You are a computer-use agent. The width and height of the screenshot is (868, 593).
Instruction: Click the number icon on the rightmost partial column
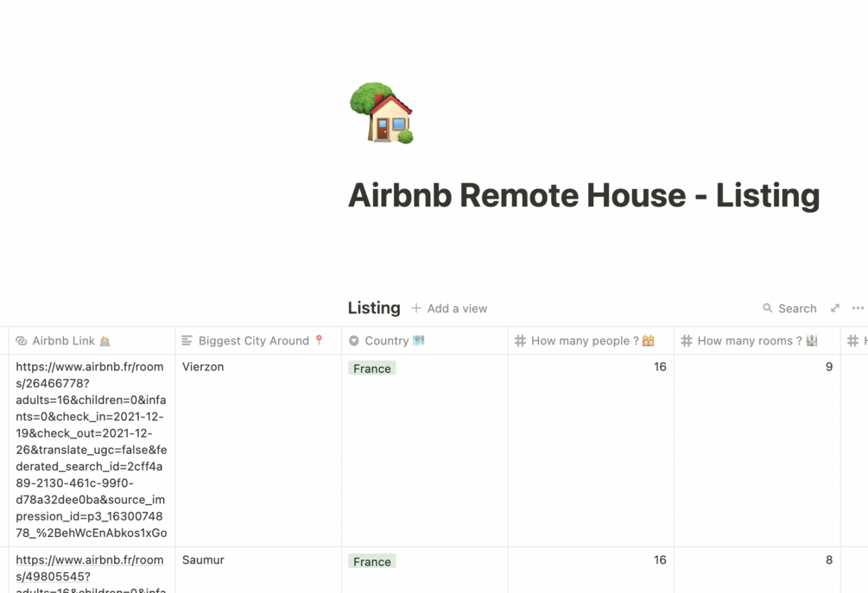pos(853,340)
